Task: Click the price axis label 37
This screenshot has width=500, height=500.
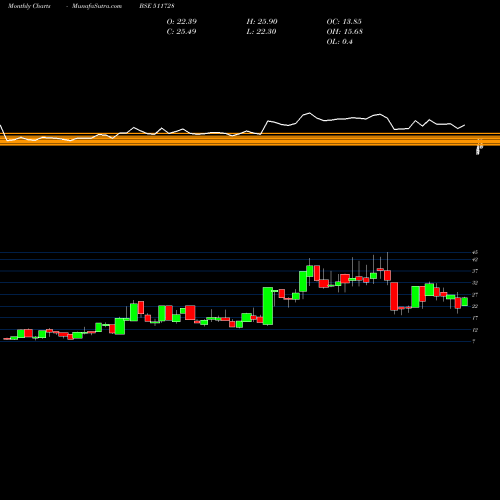Action: tap(475, 271)
